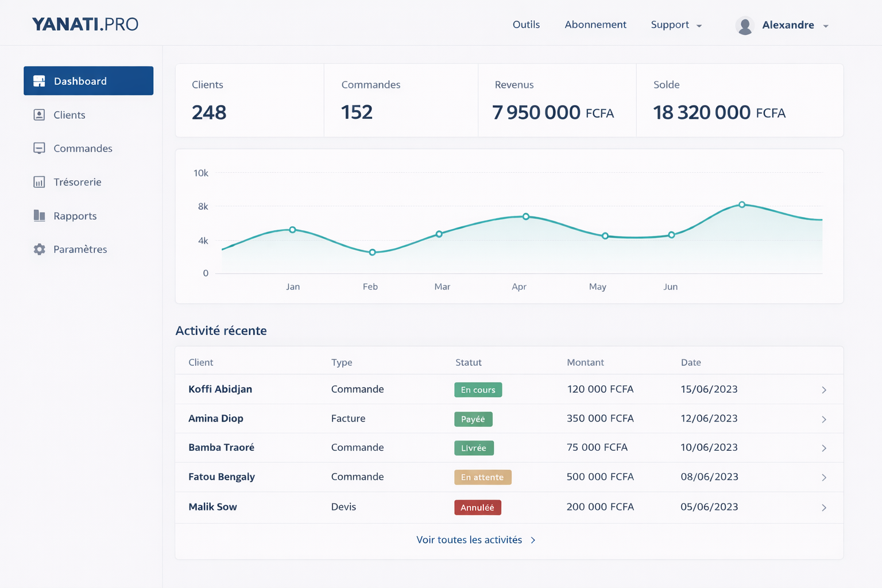Viewport: 882px width, 588px height.
Task: Open the Amina Diop client name
Action: [216, 419]
